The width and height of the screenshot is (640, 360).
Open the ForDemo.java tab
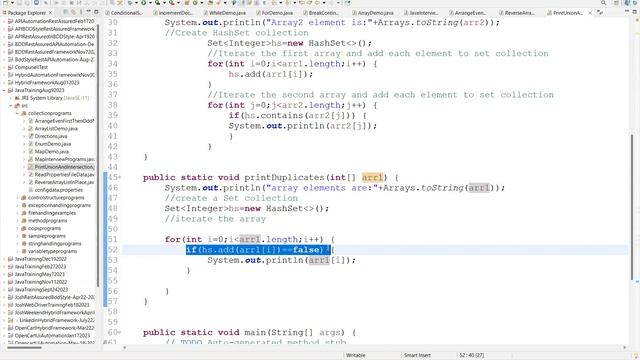(274, 13)
